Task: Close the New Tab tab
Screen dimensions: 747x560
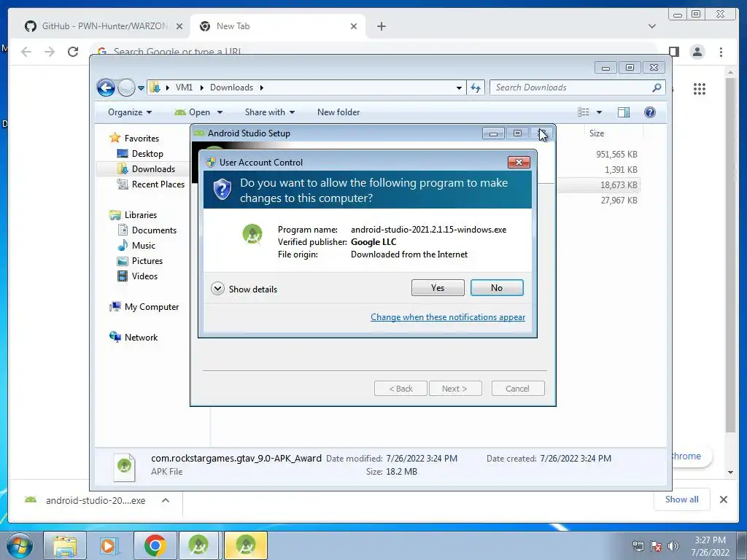Action: pyautogui.click(x=354, y=26)
